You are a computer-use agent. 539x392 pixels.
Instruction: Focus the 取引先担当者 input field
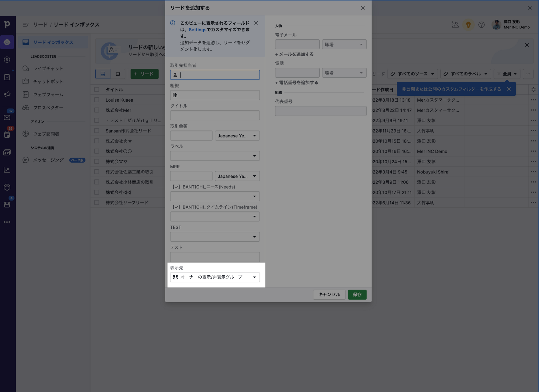coord(215,75)
